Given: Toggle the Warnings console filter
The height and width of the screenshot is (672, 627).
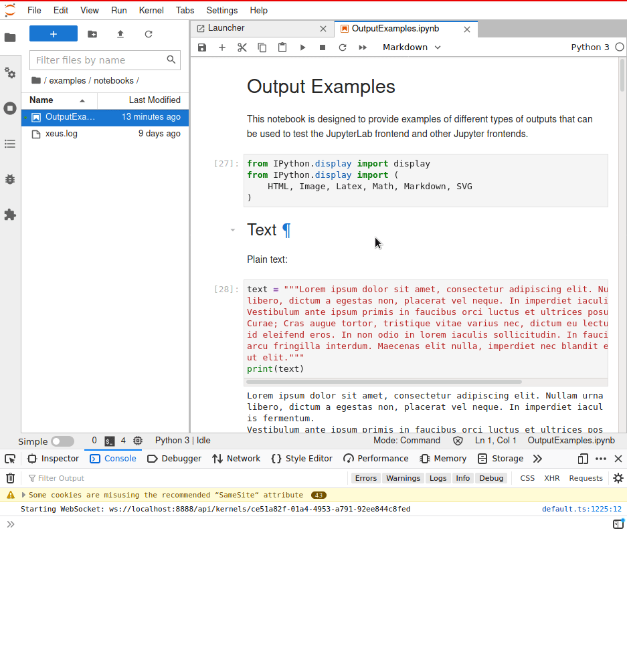Looking at the screenshot, I should point(403,478).
